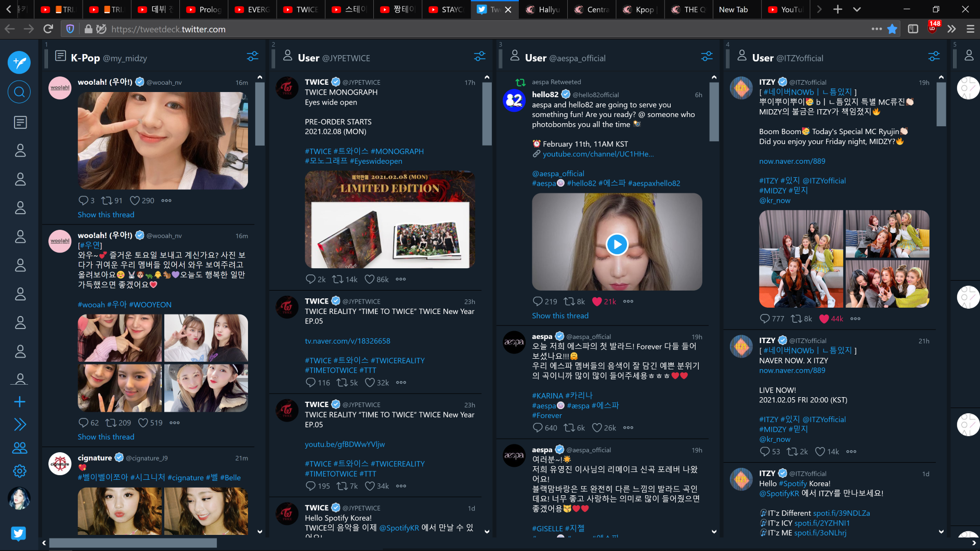Open TweetDeck settings gear

pos(20,471)
